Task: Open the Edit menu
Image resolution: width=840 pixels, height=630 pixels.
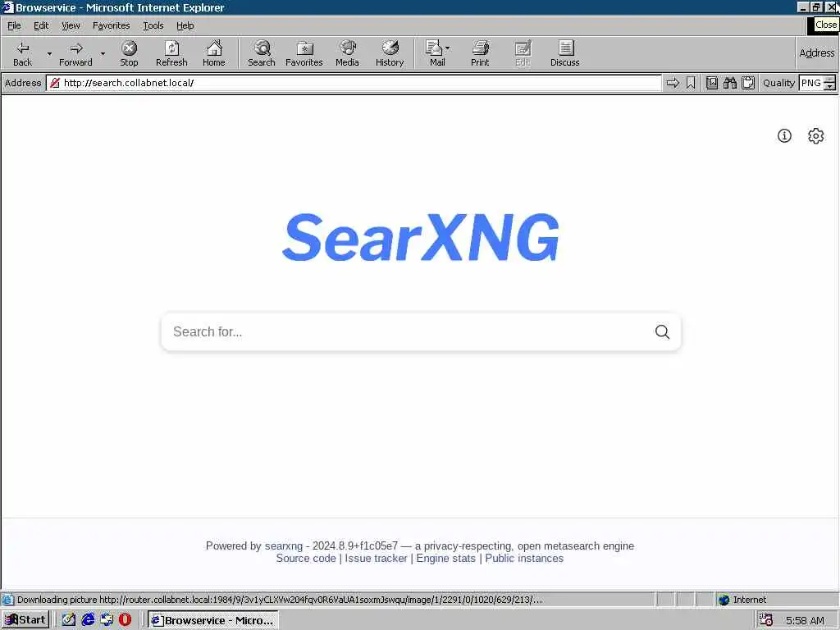Action: pyautogui.click(x=41, y=25)
